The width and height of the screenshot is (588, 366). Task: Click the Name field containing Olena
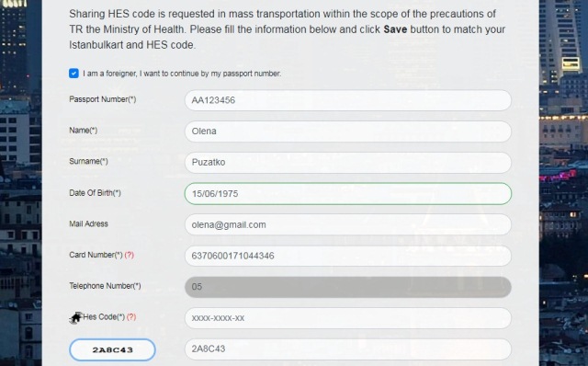348,132
